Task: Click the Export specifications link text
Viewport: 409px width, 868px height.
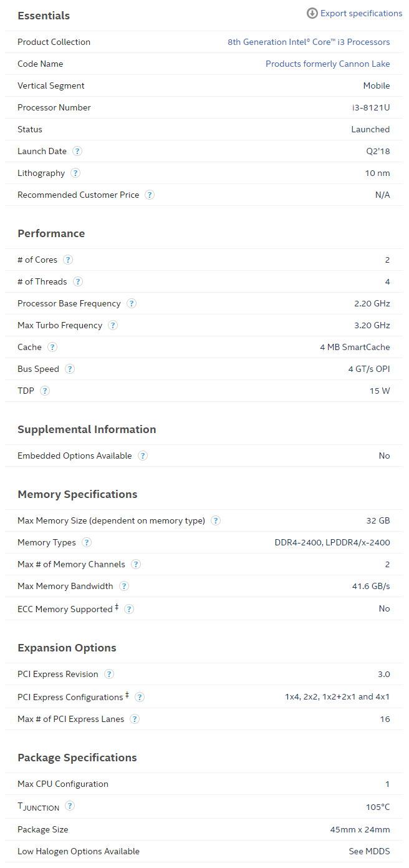Action: (361, 13)
